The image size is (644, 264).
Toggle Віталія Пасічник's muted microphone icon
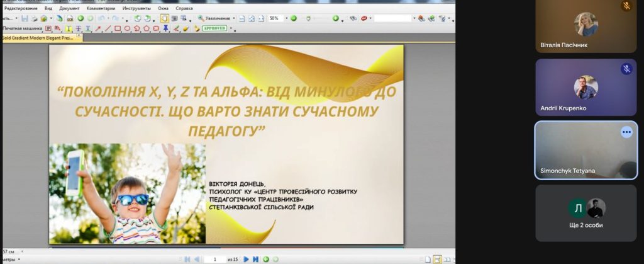[x=626, y=6]
